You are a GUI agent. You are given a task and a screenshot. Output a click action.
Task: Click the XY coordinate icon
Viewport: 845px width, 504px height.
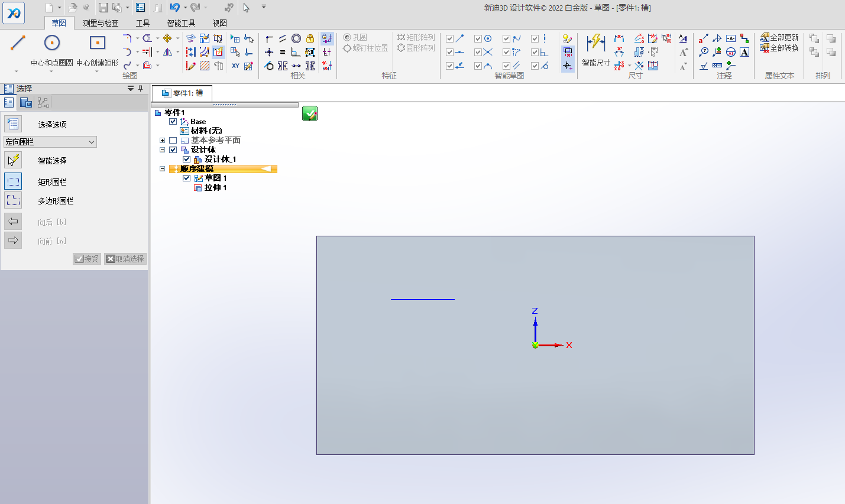[x=235, y=66]
